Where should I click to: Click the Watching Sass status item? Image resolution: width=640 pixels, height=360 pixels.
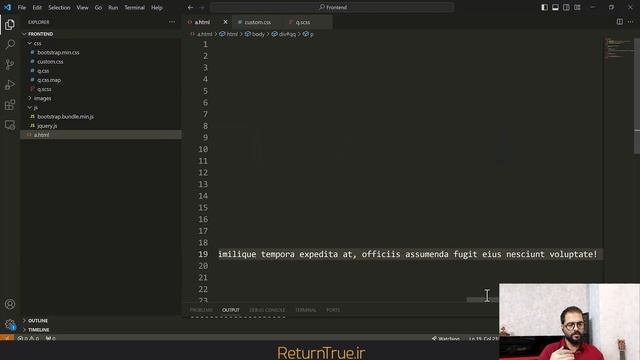point(446,338)
